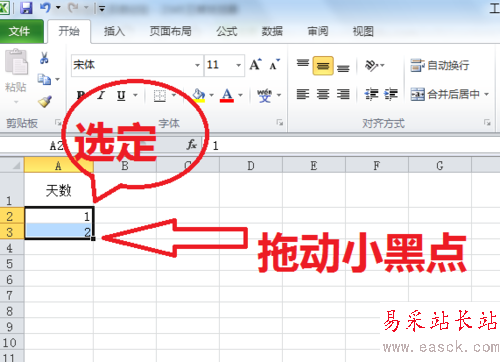This screenshot has height=362, width=500.
Task: Click the Select All corner button
Action: click(x=12, y=165)
